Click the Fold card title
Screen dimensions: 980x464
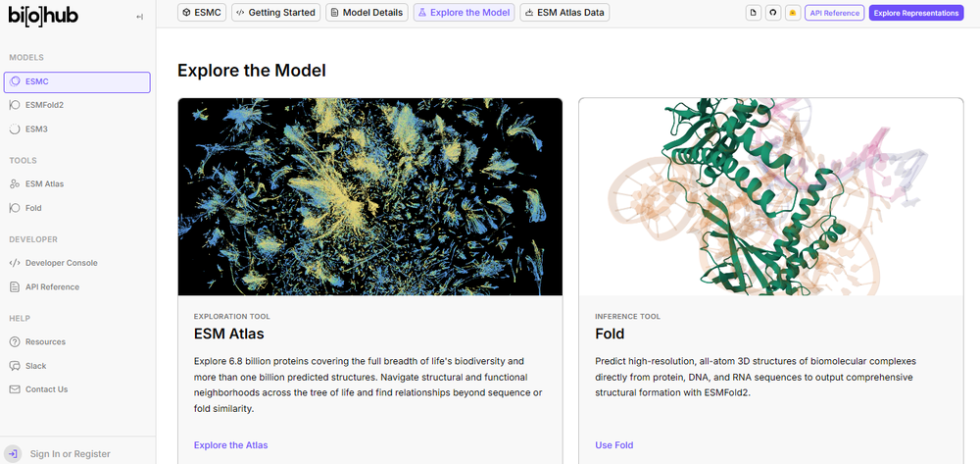click(x=610, y=334)
